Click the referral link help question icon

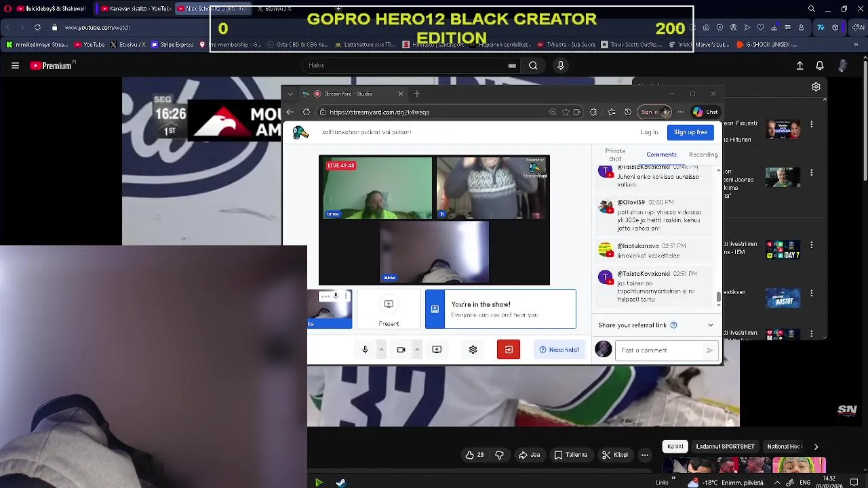673,325
